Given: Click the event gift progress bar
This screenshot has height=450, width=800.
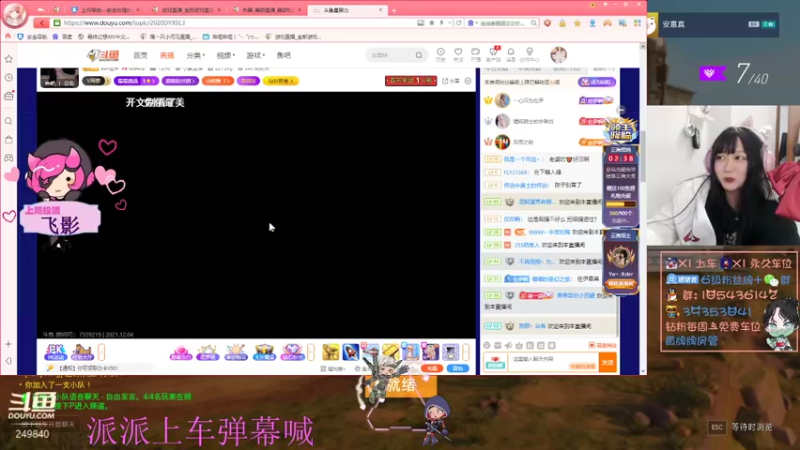Looking at the screenshot, I should point(620,205).
